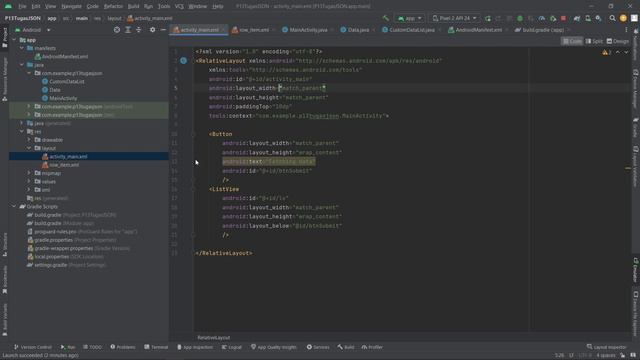Switch to AndroidManifest.xml tab

coord(478,30)
